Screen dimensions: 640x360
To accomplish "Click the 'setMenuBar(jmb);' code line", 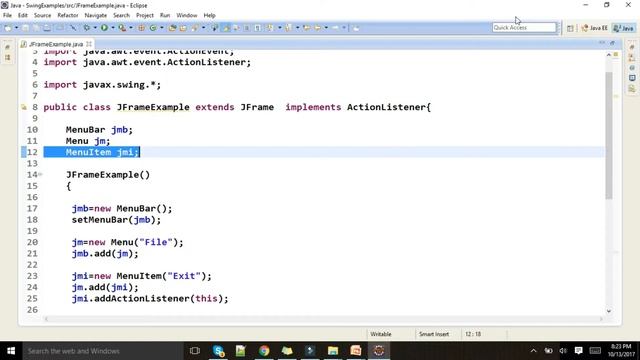I will coord(116,220).
